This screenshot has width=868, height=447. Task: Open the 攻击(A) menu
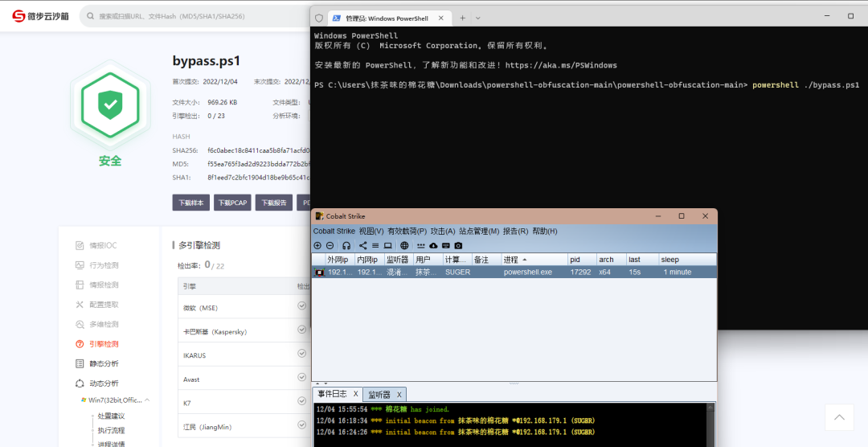[x=443, y=231]
